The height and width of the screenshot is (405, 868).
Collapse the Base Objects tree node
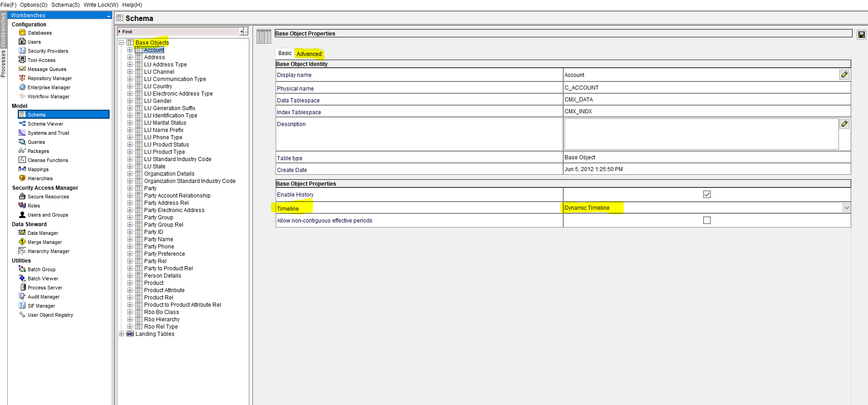pos(121,43)
